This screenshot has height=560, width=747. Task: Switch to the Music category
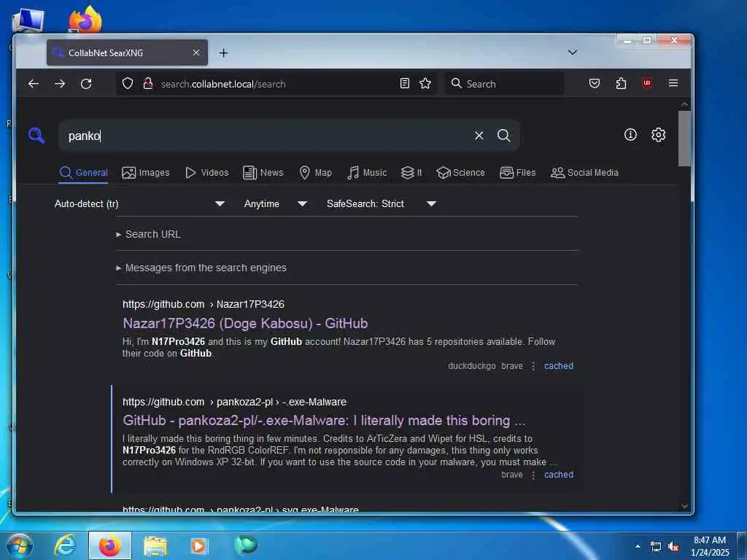point(367,173)
